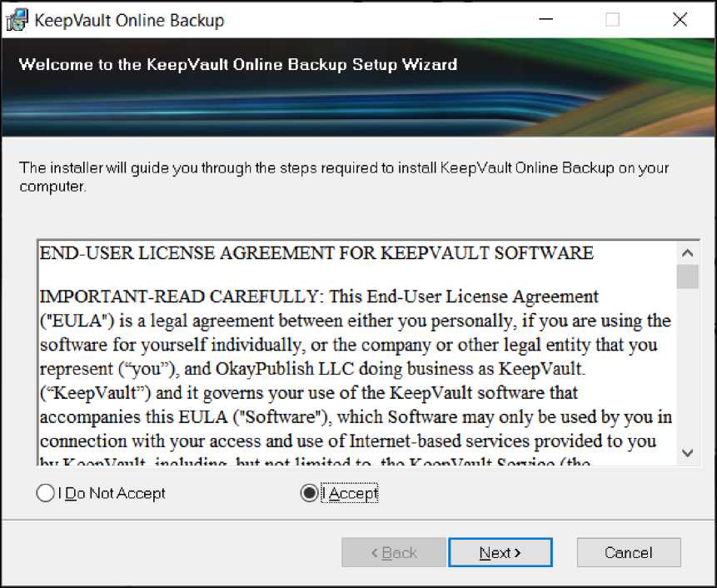Click the installer description text above the EULA
Image resolution: width=717 pixels, height=588 pixels.
pos(343,177)
